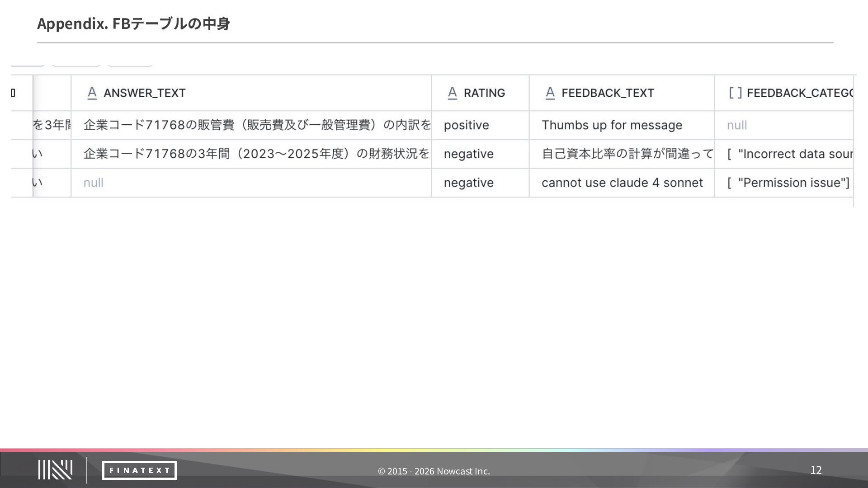Image resolution: width=868 pixels, height=488 pixels.
Task: Select the null answer text cell
Action: coord(251,183)
